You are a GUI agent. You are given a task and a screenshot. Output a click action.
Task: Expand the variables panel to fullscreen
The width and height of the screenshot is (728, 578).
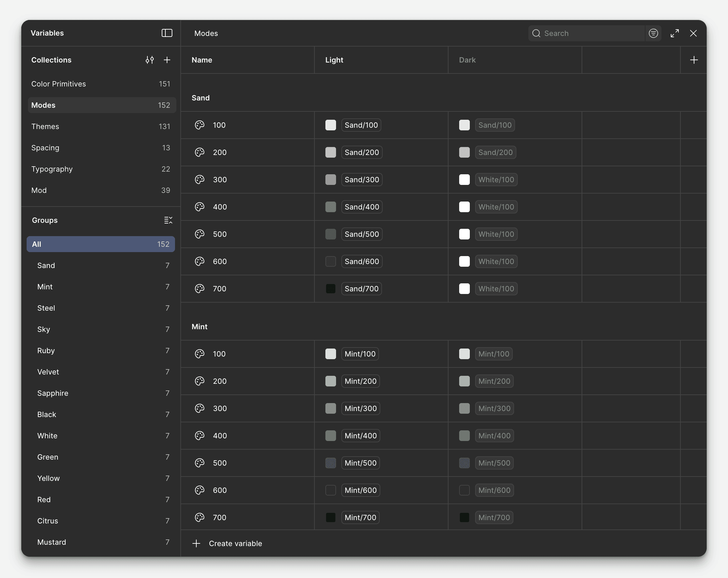pyautogui.click(x=675, y=33)
